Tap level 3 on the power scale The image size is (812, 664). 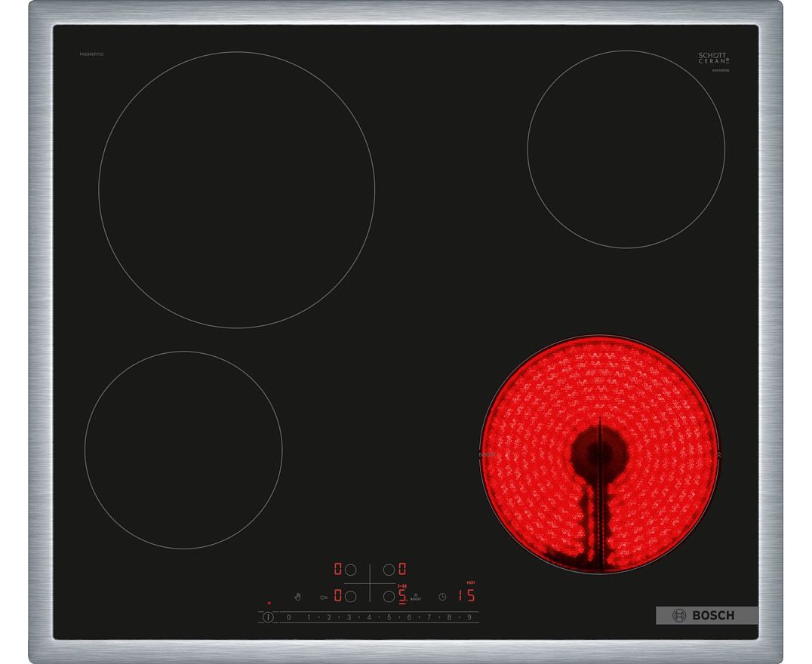coord(349,617)
